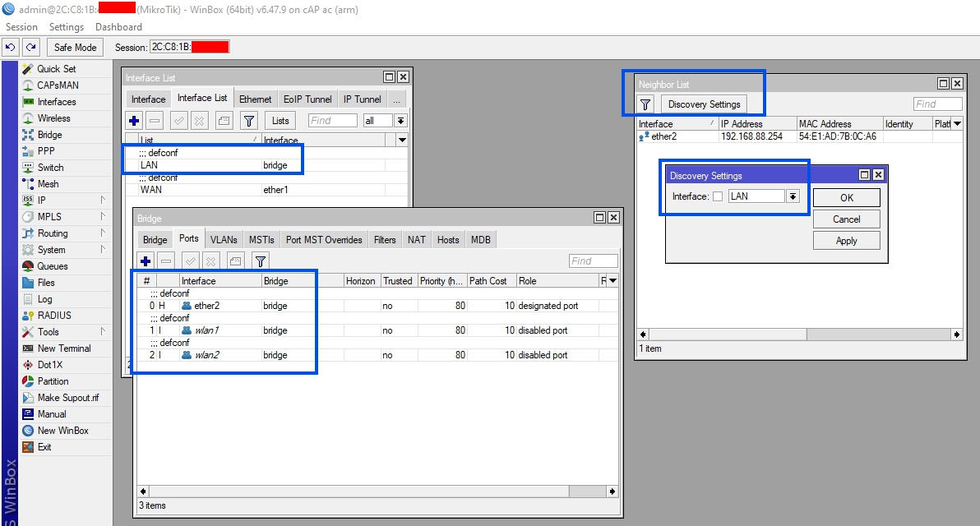Switch to the VLANs tab in Bridge window

click(x=224, y=240)
